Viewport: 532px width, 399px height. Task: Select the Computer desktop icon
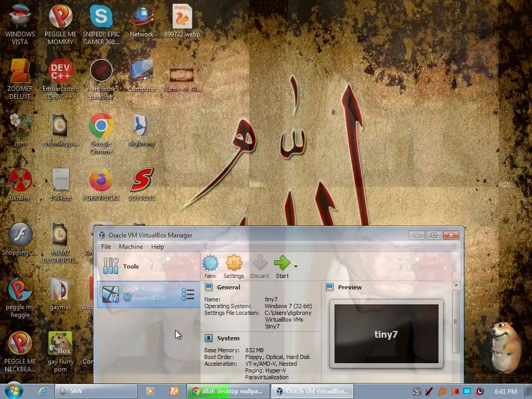142,75
